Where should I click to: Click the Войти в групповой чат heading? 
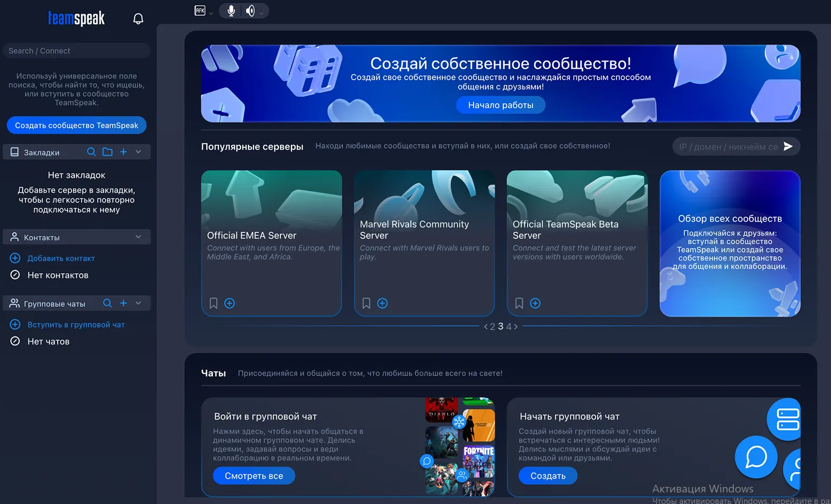coord(265,417)
